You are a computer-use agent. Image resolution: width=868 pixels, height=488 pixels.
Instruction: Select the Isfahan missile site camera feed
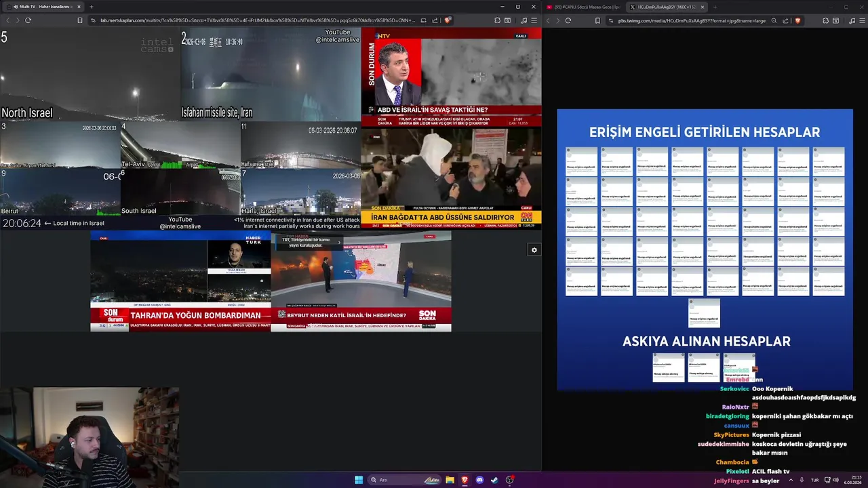pyautogui.click(x=271, y=74)
